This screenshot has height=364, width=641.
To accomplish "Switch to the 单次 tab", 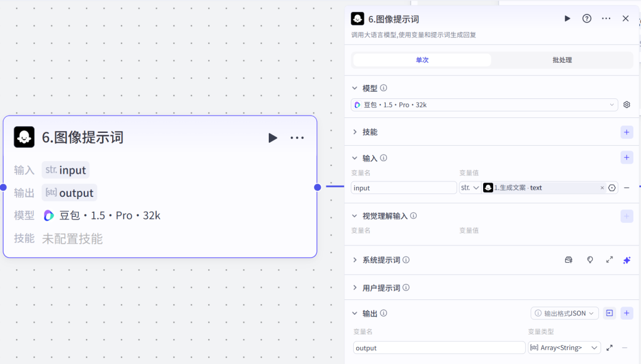I will pos(422,60).
